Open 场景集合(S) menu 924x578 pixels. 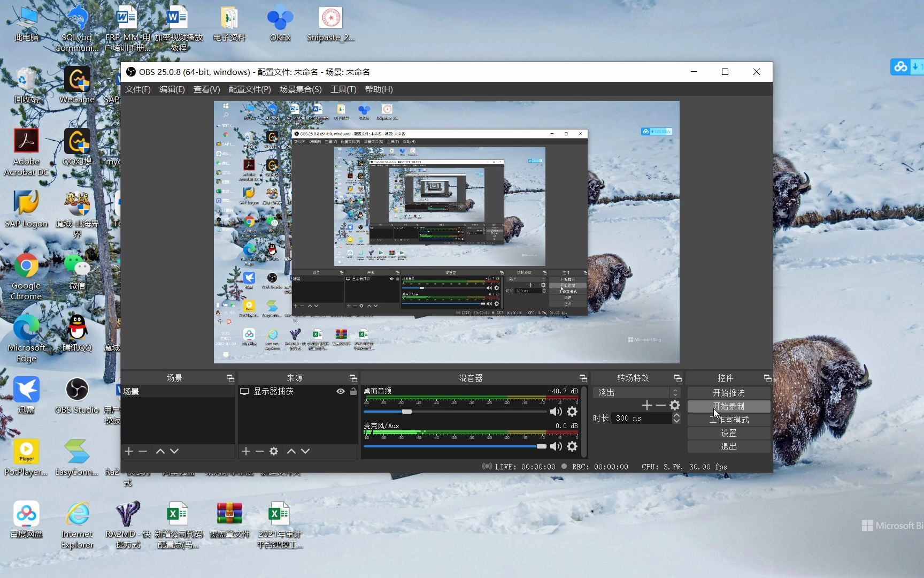301,89
